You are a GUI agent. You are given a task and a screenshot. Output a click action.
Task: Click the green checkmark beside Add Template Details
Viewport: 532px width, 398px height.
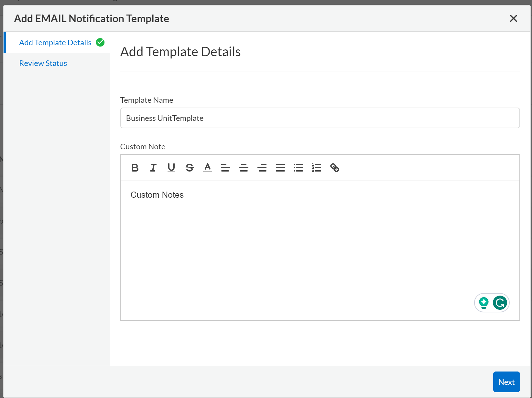tap(100, 42)
